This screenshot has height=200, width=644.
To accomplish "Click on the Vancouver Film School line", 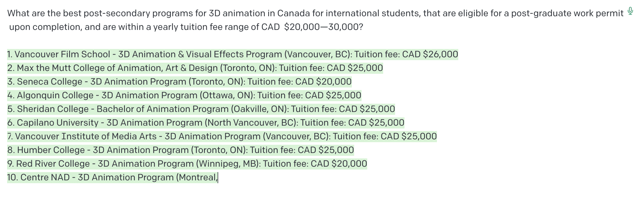I will click(x=232, y=54).
